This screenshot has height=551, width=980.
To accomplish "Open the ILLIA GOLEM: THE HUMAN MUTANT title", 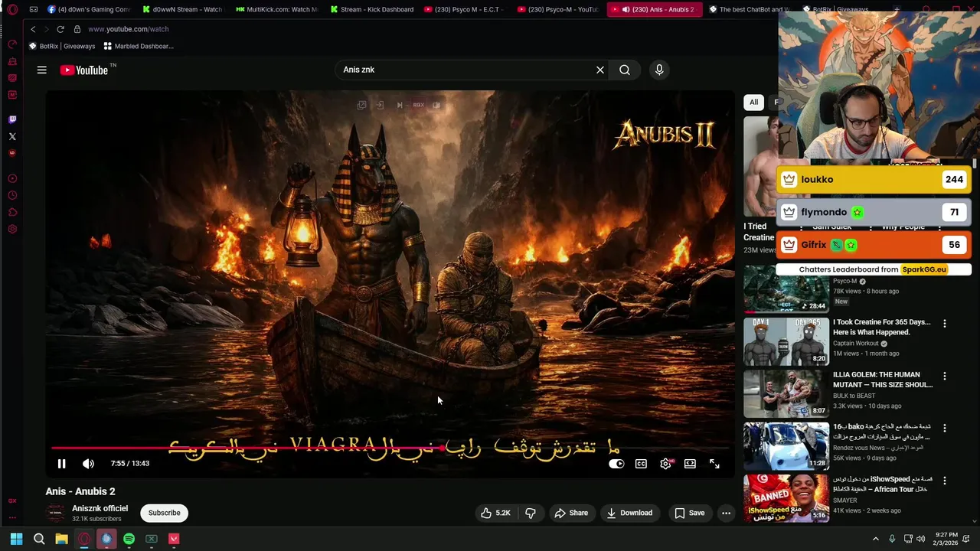I will pos(882,380).
